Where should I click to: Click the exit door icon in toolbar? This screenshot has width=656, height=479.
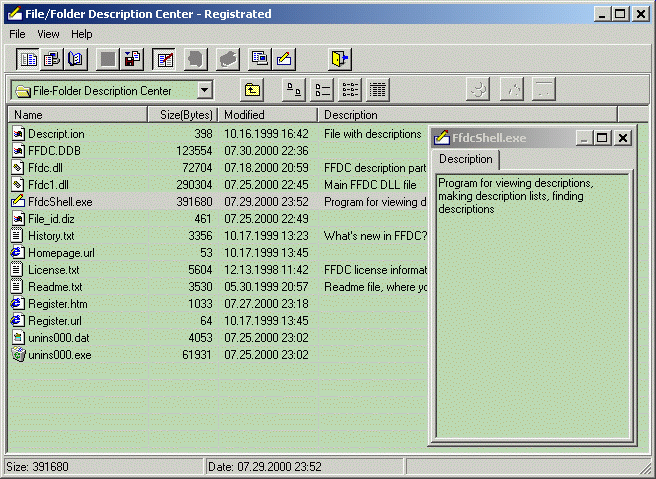[341, 59]
